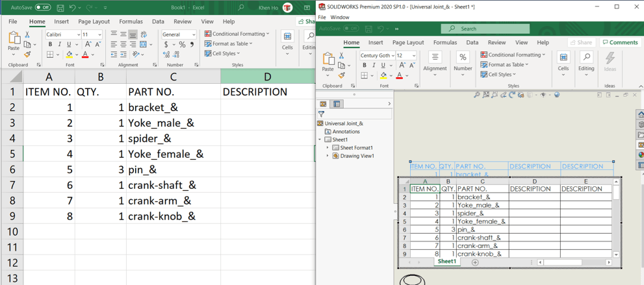Click Increase Decimal in the Book1 Excel ribbon
The height and width of the screenshot is (285, 644).
[167, 54]
